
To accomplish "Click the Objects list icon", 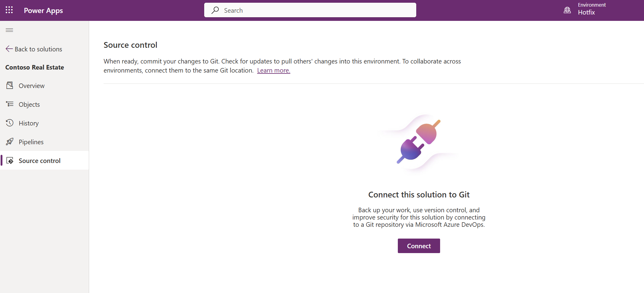I will [10, 104].
